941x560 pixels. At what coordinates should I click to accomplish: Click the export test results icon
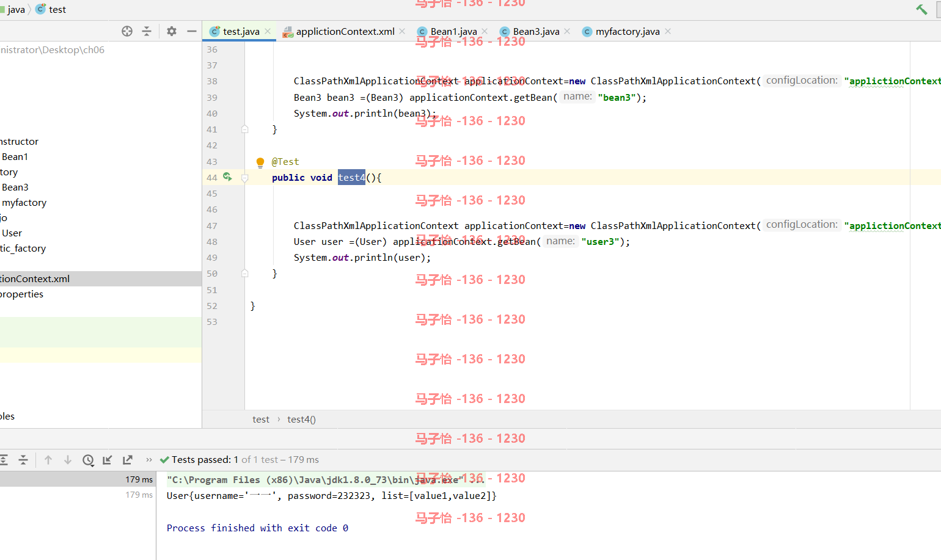(128, 460)
